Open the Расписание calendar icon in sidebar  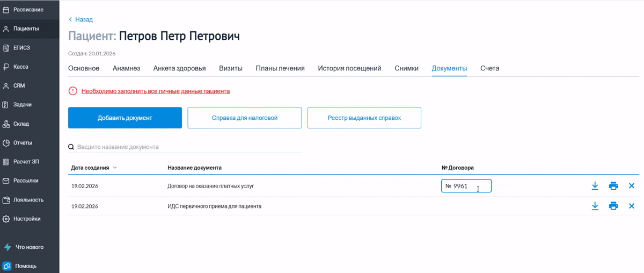tap(6, 10)
